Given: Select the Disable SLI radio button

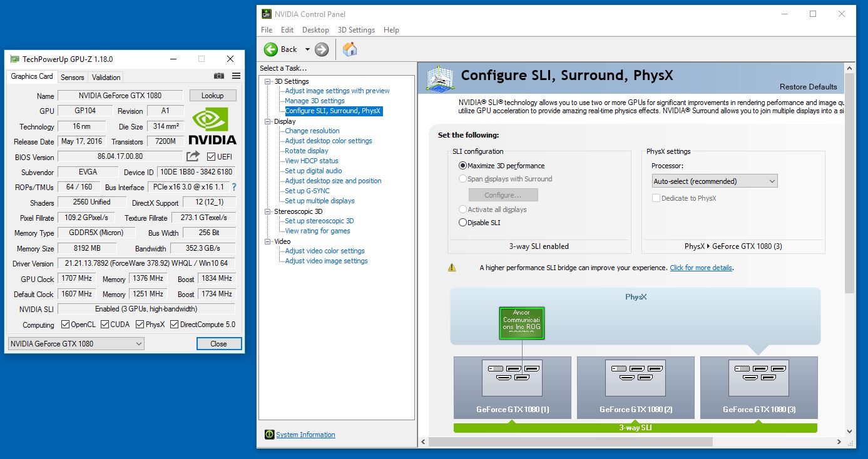Looking at the screenshot, I should (x=463, y=223).
